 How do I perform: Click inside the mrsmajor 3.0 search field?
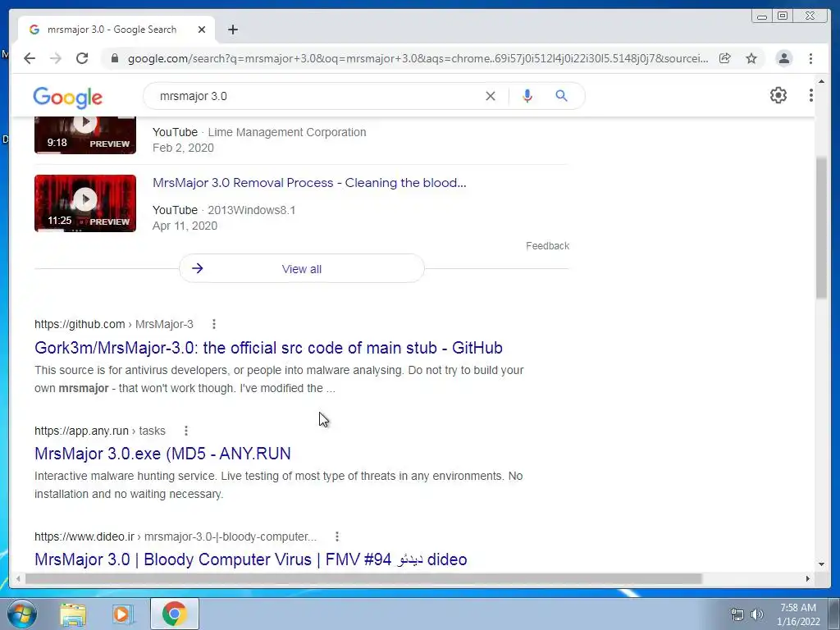[316, 96]
